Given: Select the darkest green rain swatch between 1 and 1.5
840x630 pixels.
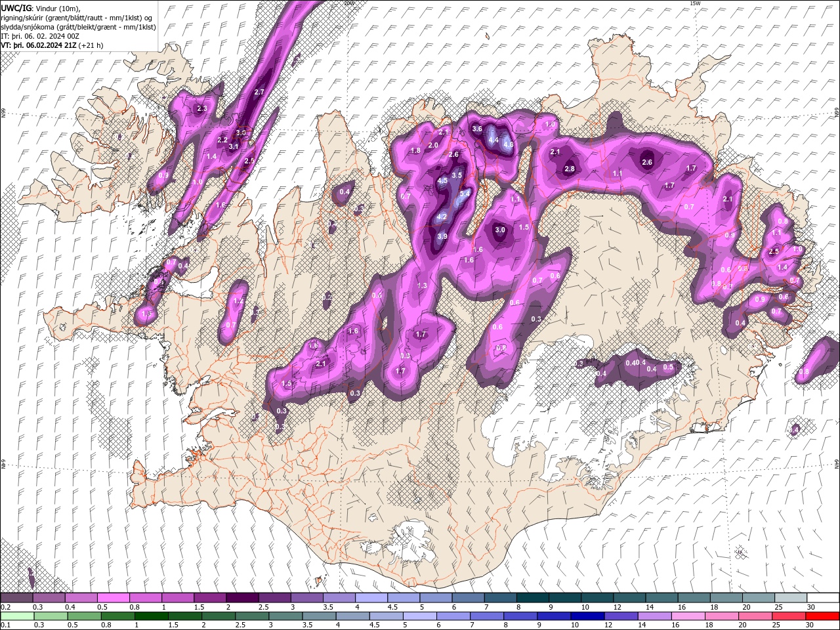Looking at the screenshot, I should point(151,616).
